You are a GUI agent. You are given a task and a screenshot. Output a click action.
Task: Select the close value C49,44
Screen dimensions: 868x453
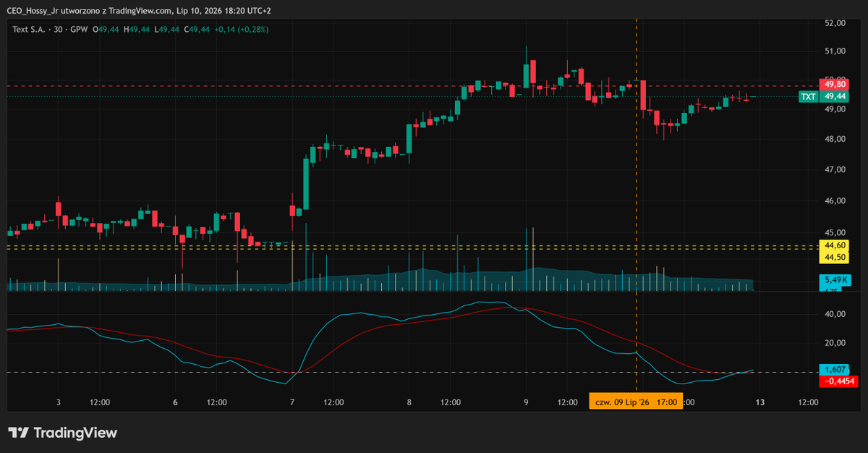coord(197,30)
